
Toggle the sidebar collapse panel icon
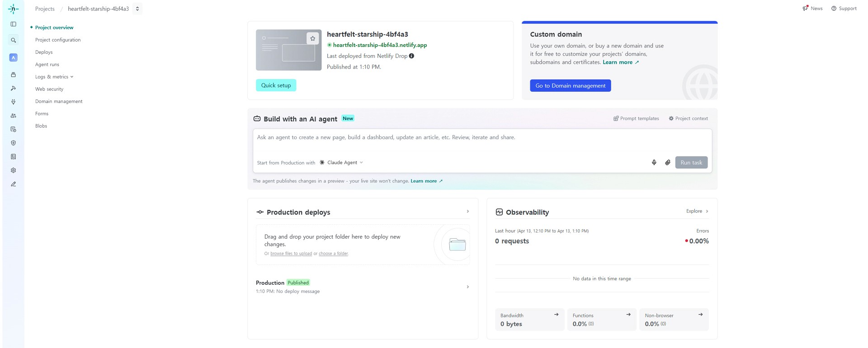pos(14,24)
